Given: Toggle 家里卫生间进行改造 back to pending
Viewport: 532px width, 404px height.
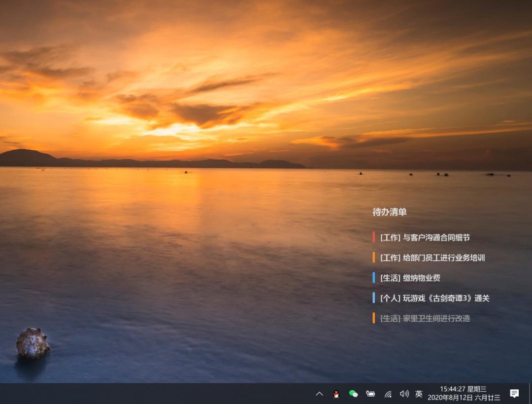Looking at the screenshot, I should pyautogui.click(x=373, y=319).
